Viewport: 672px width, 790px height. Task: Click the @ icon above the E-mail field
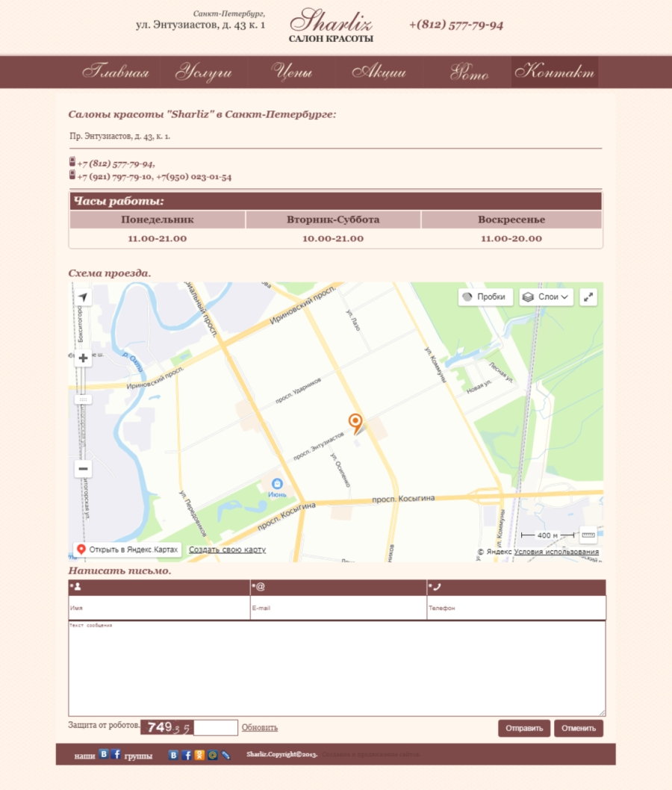click(259, 587)
